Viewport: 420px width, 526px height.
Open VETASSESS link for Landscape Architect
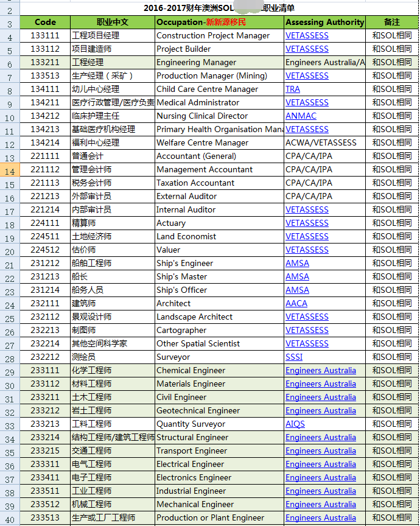click(307, 317)
